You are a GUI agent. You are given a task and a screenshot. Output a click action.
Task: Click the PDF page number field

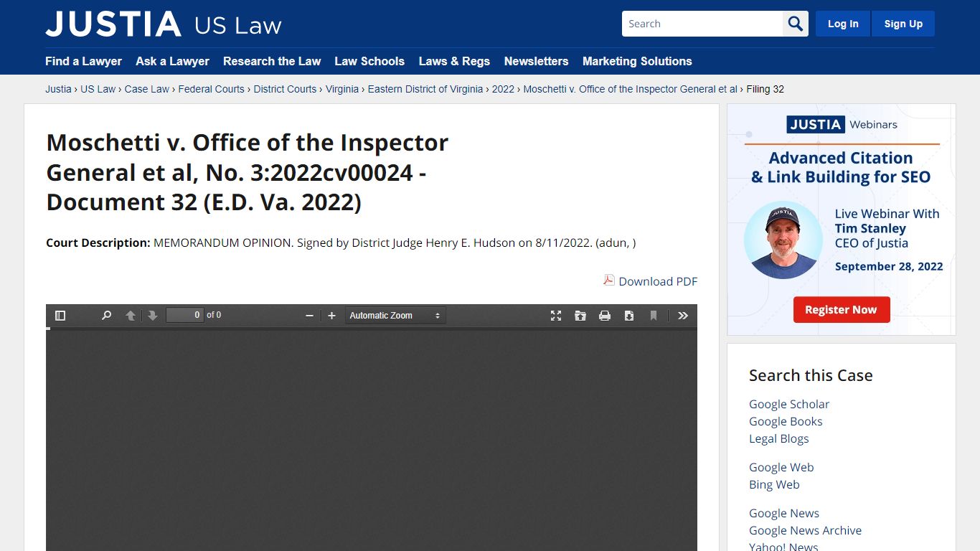(185, 315)
